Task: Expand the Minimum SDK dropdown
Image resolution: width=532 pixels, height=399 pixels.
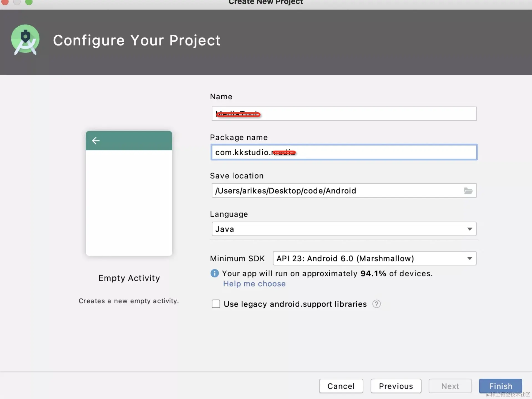Action: [374, 259]
